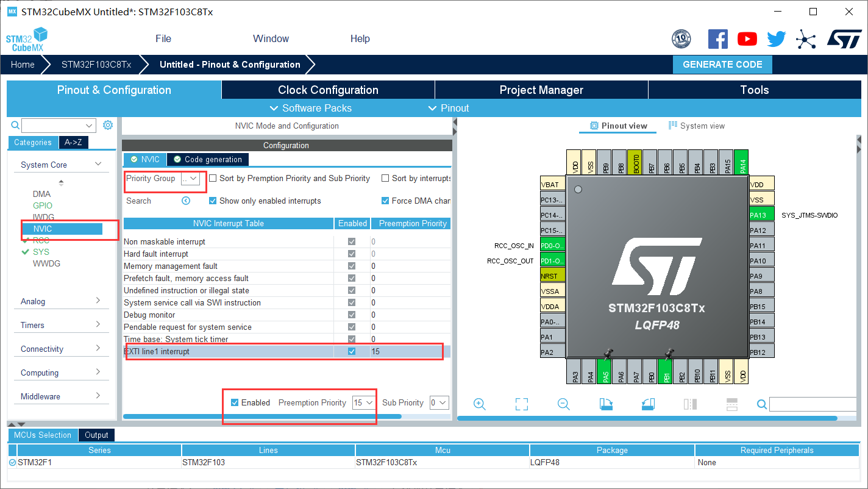
Task: Open the category settings gear icon
Action: pyautogui.click(x=108, y=125)
